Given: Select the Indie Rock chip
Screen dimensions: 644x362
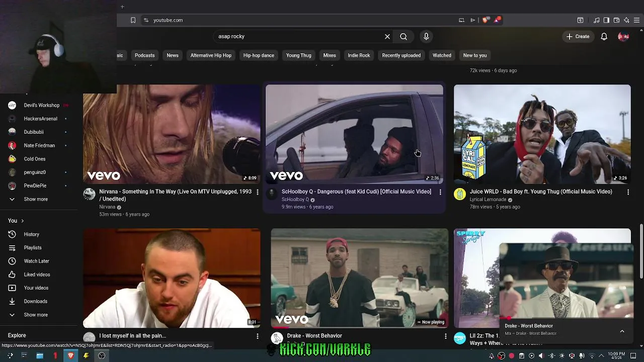Looking at the screenshot, I should click(359, 55).
